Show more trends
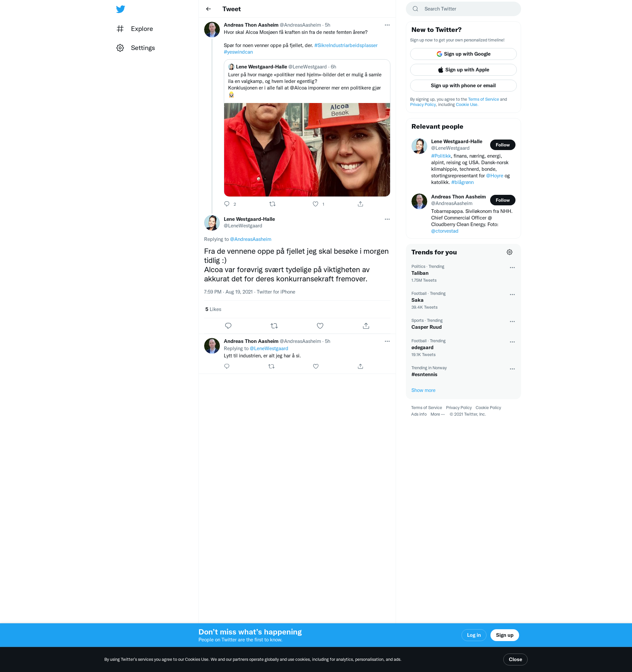Screen dimensions: 632x672 point(423,390)
